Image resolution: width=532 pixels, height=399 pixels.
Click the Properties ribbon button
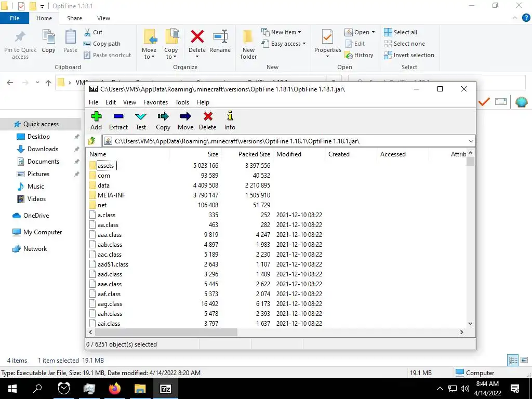coord(327,44)
